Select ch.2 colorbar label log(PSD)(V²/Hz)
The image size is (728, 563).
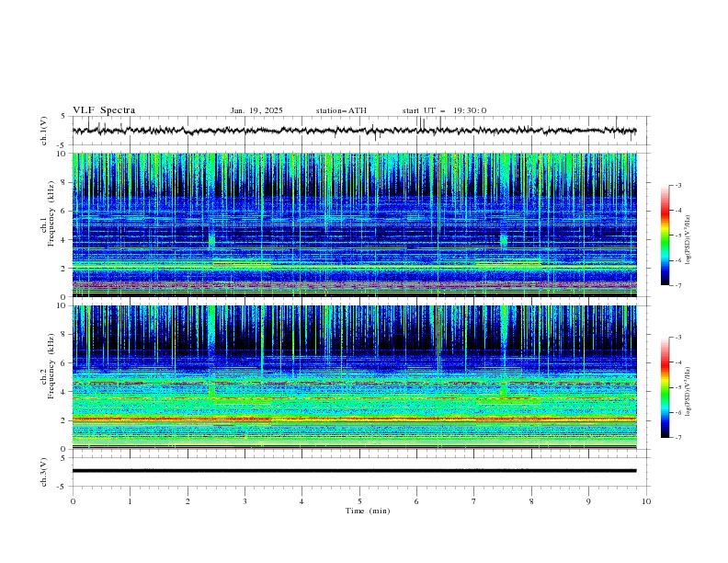click(688, 392)
